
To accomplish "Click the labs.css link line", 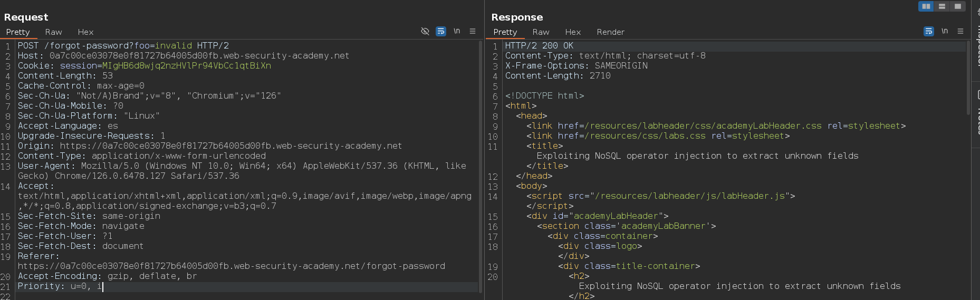I will pyautogui.click(x=658, y=136).
